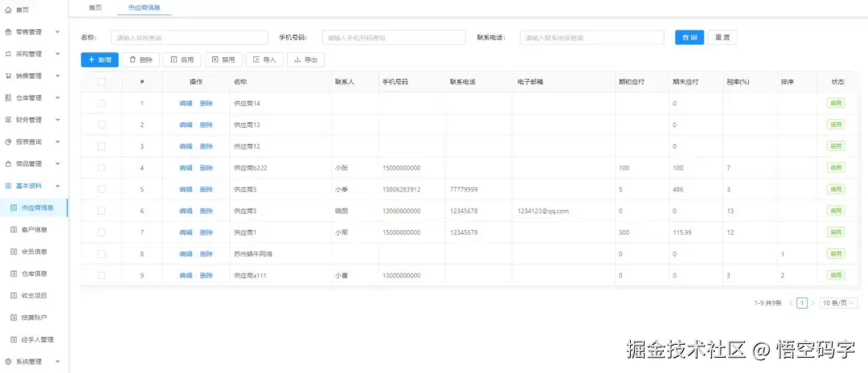Check the box for row 供应商b222

[x=101, y=168]
